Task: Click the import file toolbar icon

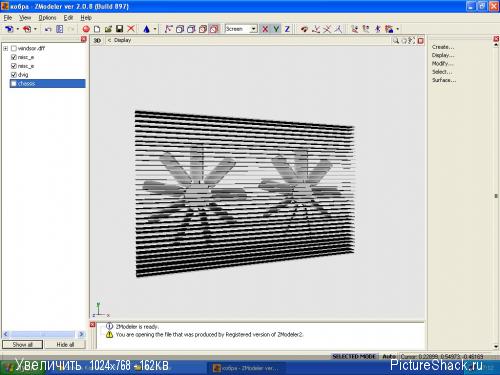Action: [x=9, y=29]
